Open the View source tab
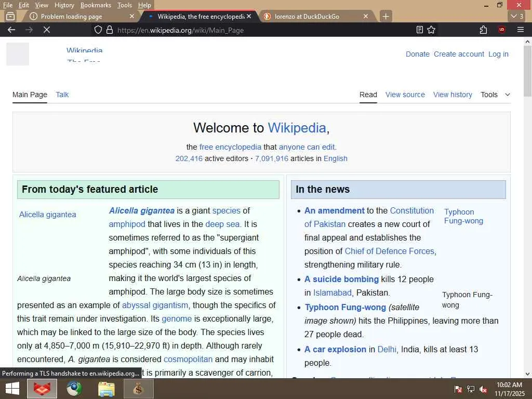Screen dimensions: 532x399 (405, 95)
